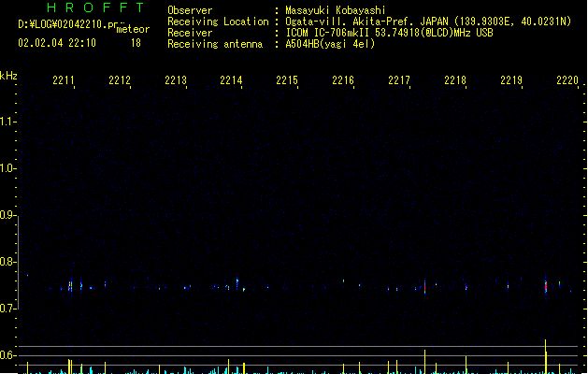Click the 2216 time marker

point(343,80)
